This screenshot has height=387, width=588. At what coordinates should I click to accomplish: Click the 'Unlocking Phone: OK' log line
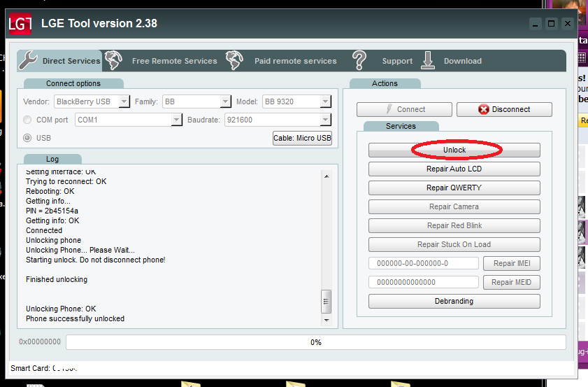pos(61,309)
